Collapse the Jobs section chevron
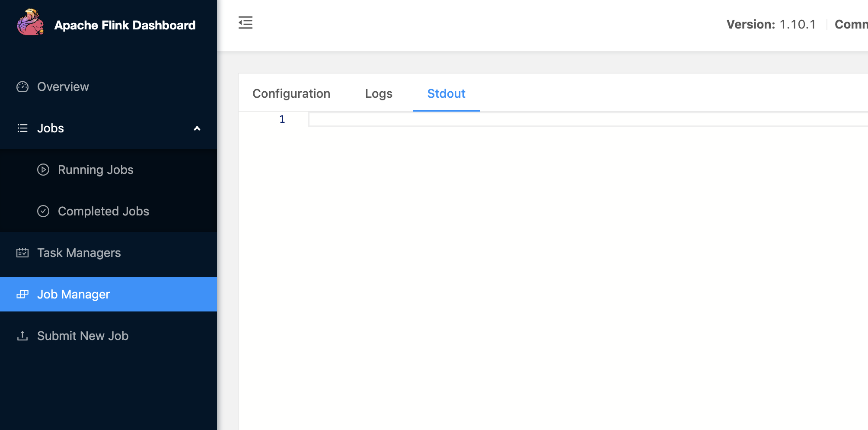This screenshot has width=868, height=430. click(x=198, y=128)
